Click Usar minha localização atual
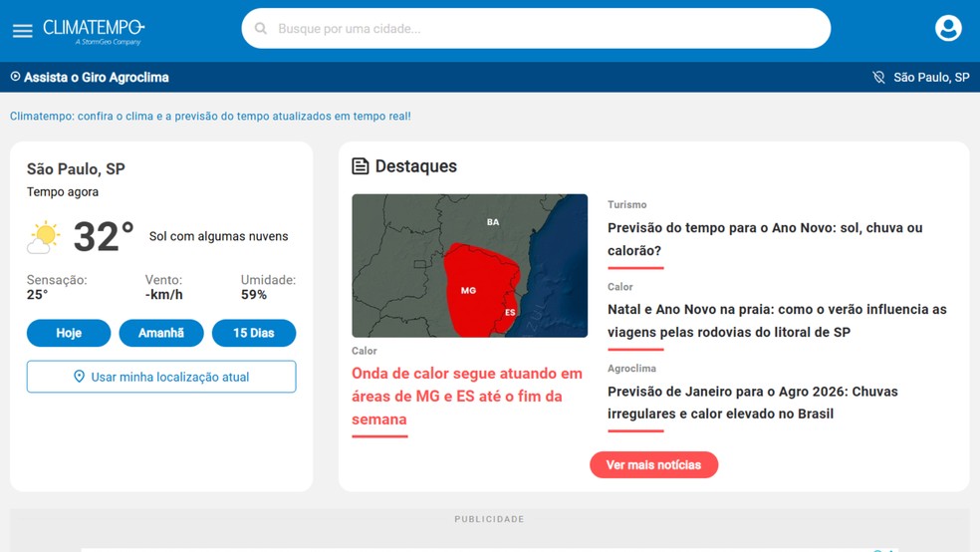This screenshot has height=552, width=980. (161, 377)
